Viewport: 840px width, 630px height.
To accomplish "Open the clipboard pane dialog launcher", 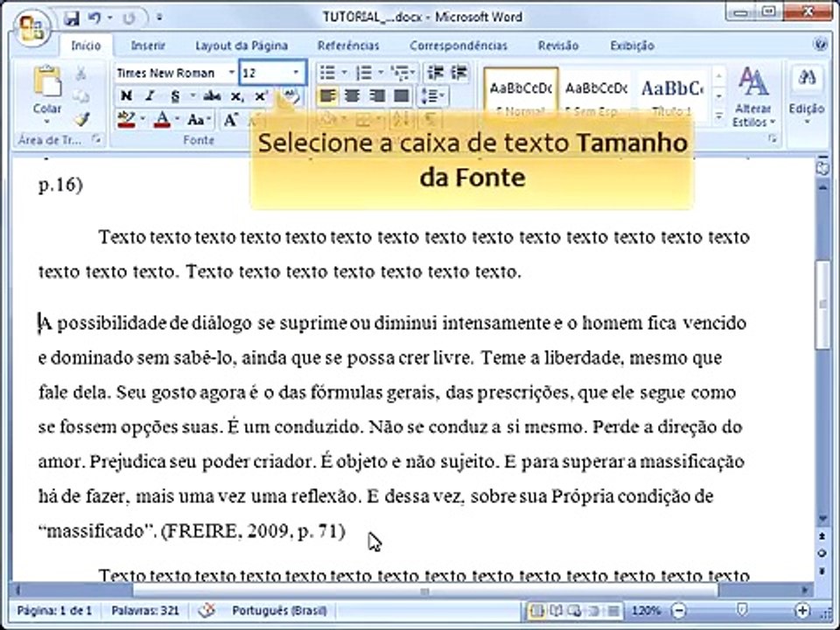I will (x=97, y=139).
